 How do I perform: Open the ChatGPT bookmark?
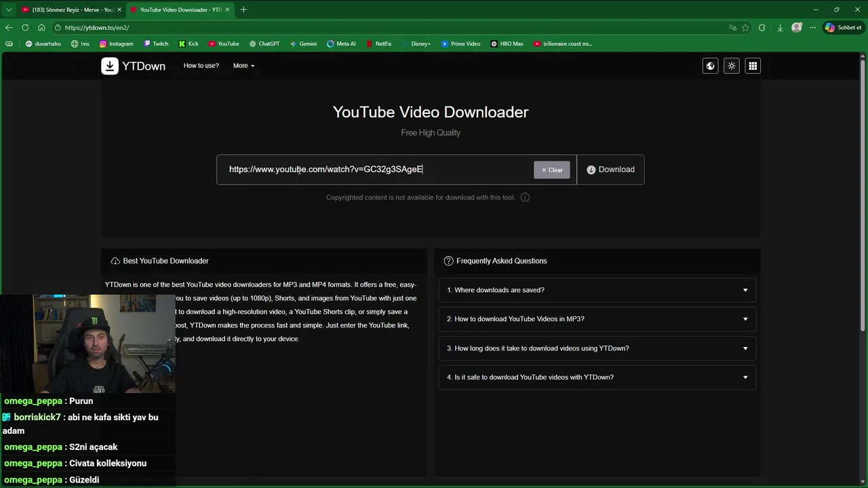[x=264, y=43]
